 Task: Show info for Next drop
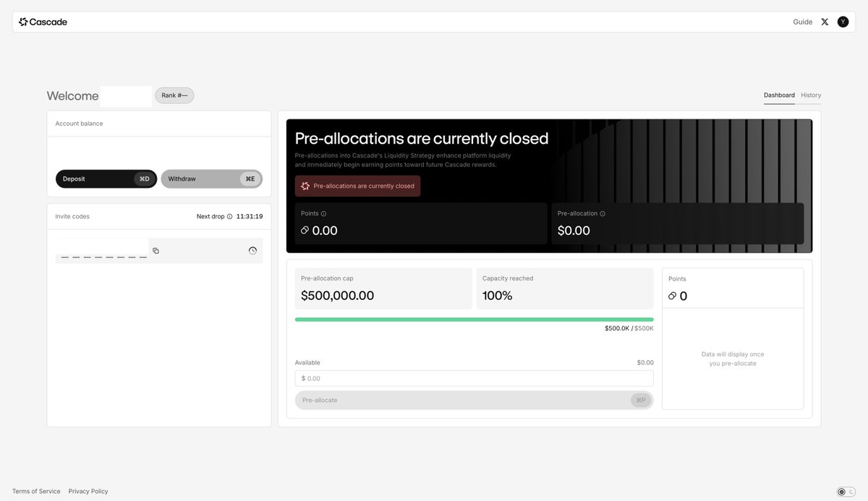(x=230, y=216)
